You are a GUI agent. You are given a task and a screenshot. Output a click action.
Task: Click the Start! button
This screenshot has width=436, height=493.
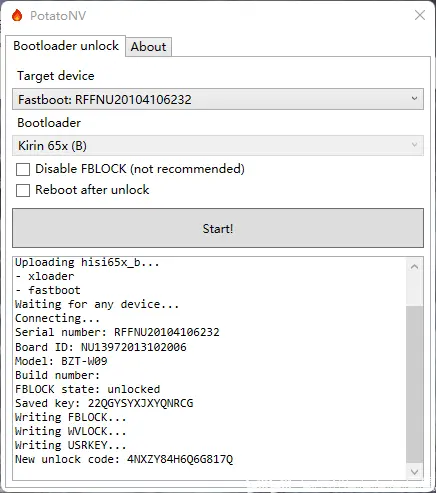[218, 228]
